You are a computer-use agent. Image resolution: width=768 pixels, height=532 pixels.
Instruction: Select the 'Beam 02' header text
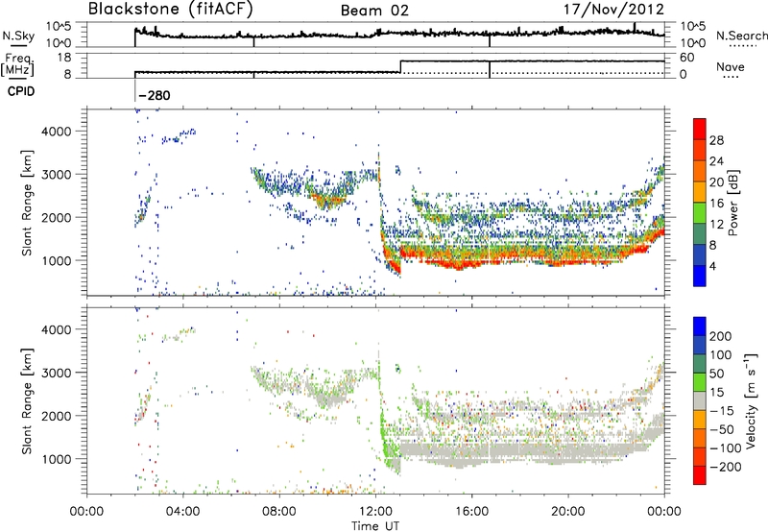374,11
